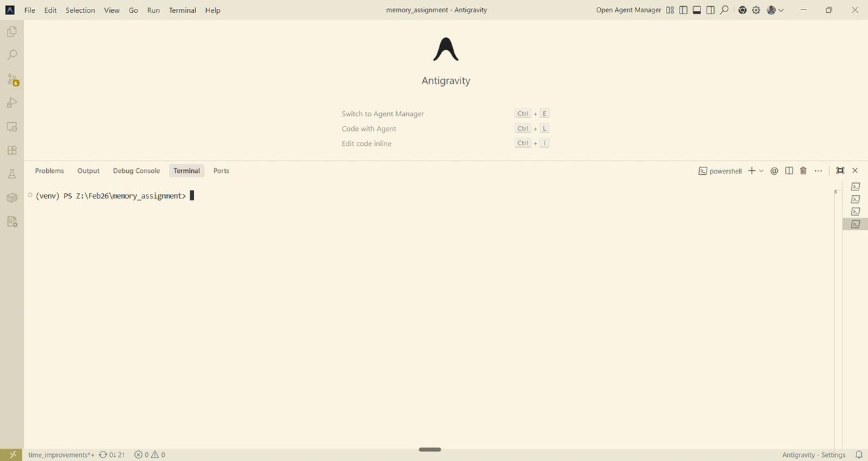The height and width of the screenshot is (461, 868).
Task: Open the Extensions view
Action: pyautogui.click(x=12, y=151)
